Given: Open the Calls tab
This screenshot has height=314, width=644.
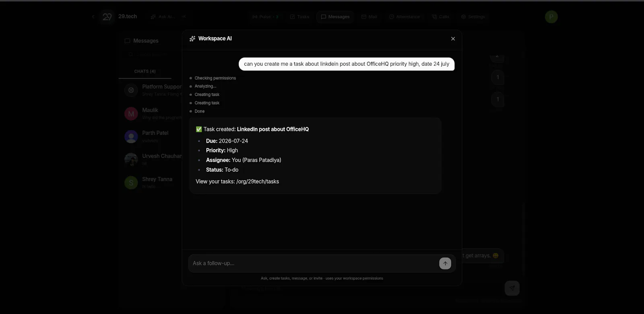Looking at the screenshot, I should pyautogui.click(x=440, y=17).
